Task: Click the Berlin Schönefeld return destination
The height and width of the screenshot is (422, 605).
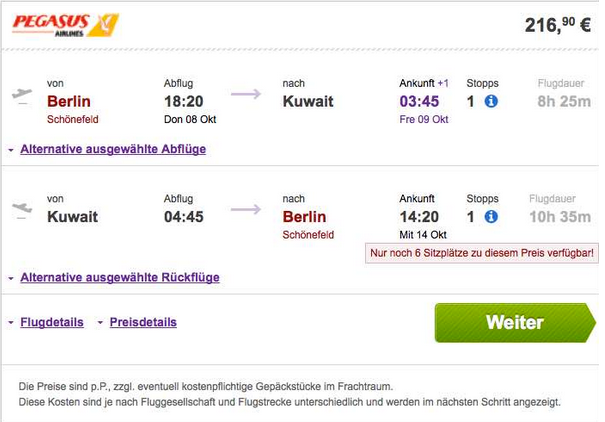Action: [308, 225]
